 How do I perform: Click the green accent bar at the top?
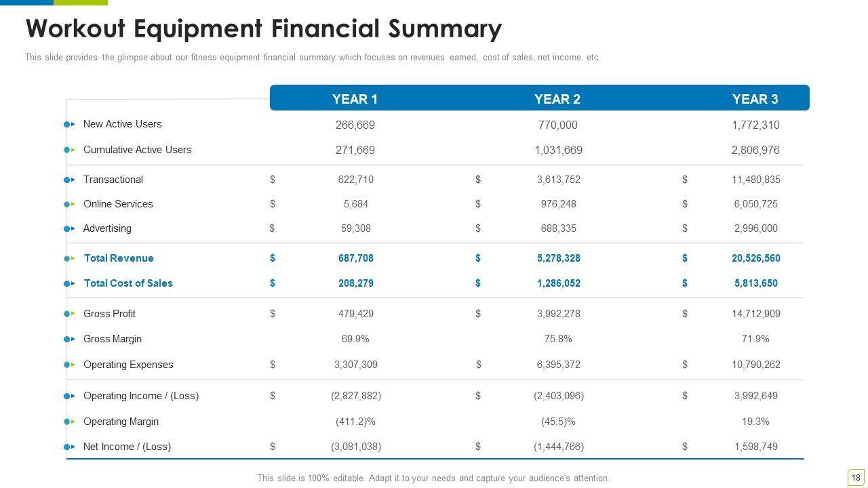[x=80, y=3]
